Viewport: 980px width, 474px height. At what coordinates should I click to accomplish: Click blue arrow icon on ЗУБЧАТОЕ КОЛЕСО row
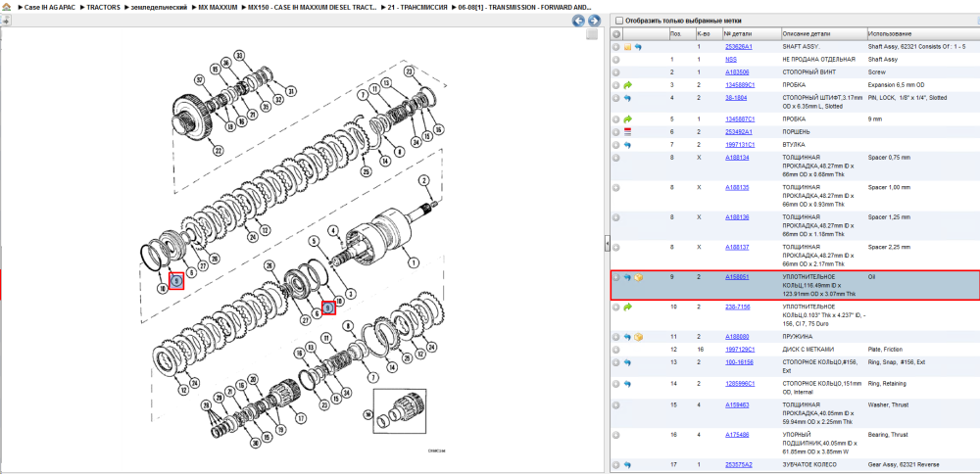627,464
